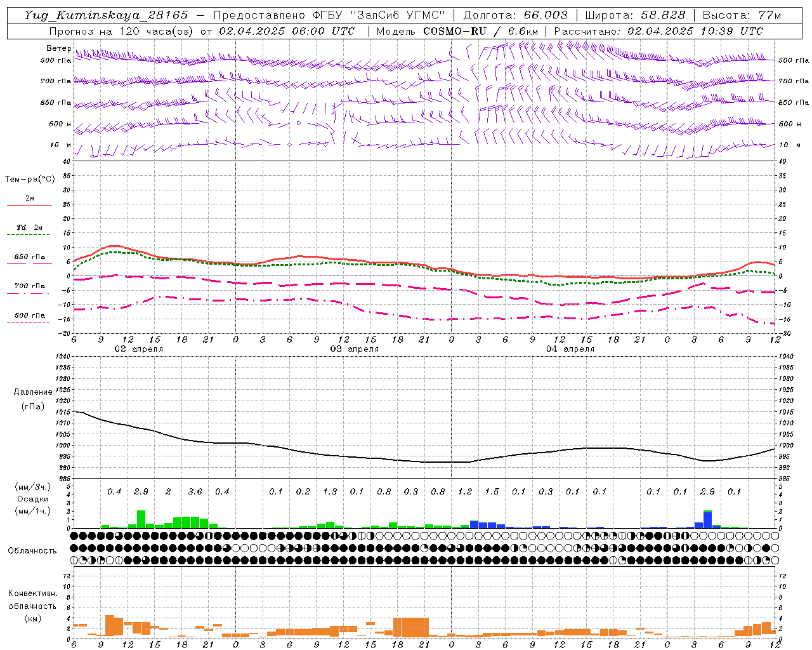Click the 500 гПа temperature legend entry

coord(29,318)
